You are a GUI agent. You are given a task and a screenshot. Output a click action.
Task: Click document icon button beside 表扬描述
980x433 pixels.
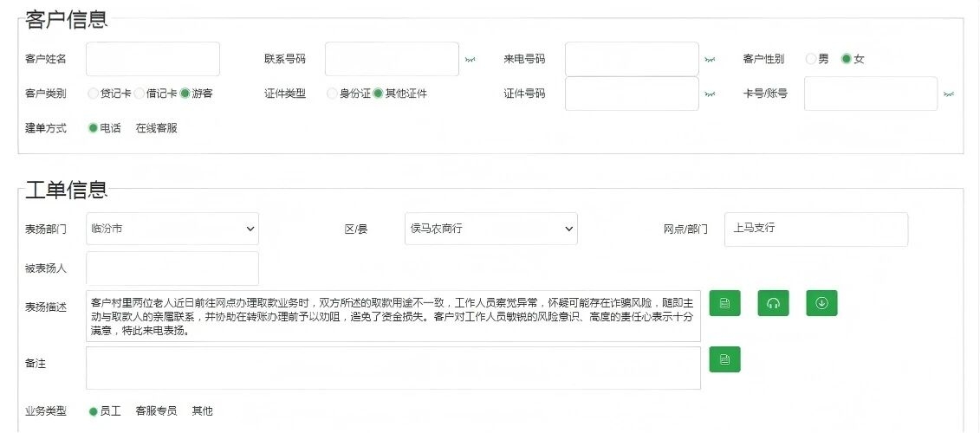pyautogui.click(x=724, y=303)
